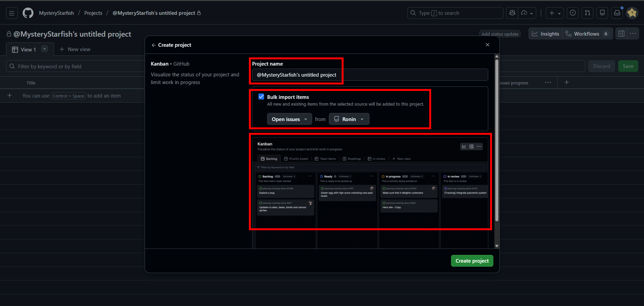
Task: Open the user profile avatar
Action: click(632, 13)
